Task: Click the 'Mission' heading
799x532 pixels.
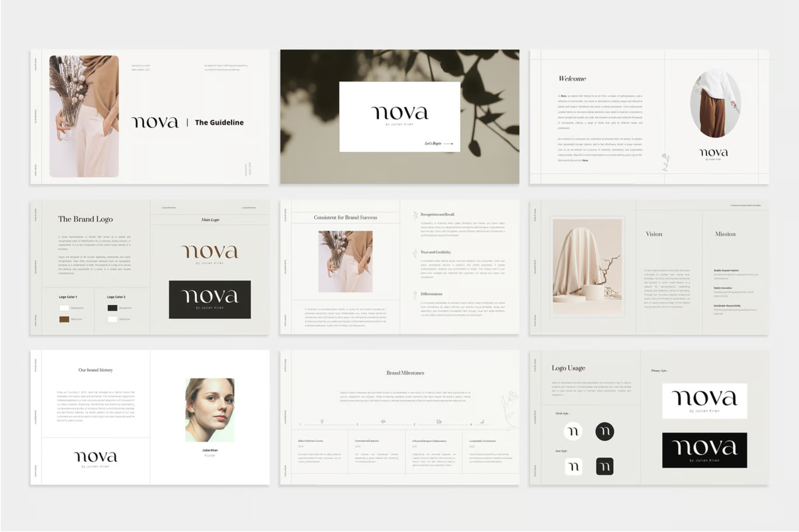Action: (725, 234)
